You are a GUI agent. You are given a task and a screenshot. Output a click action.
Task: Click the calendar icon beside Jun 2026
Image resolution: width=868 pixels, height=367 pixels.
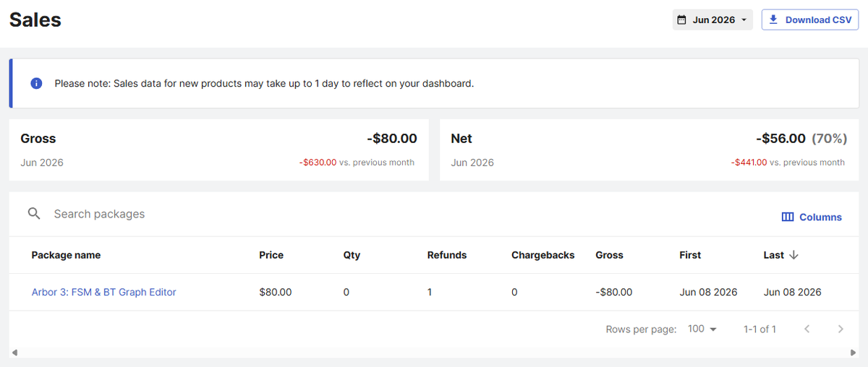click(x=681, y=20)
